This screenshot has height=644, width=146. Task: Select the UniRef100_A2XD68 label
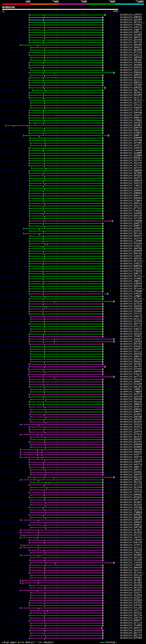tap(131, 35)
